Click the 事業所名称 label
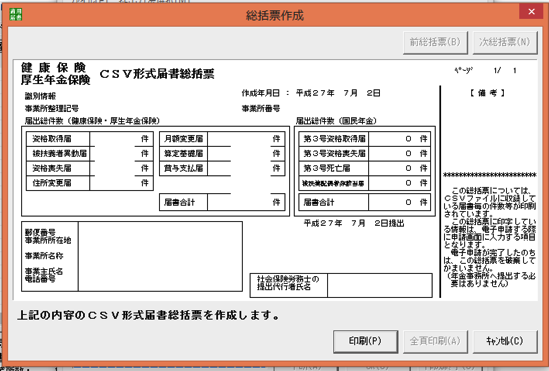Viewport: 549px width, 371px height. pyautogui.click(x=44, y=256)
